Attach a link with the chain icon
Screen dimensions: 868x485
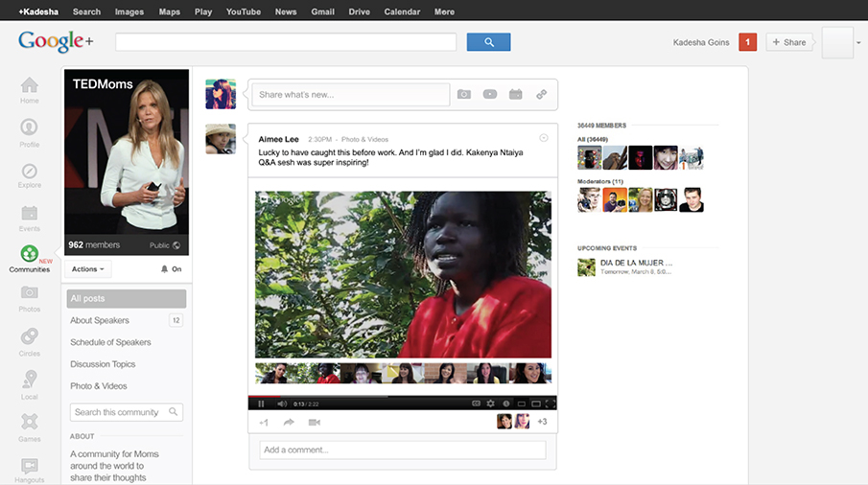(x=541, y=95)
